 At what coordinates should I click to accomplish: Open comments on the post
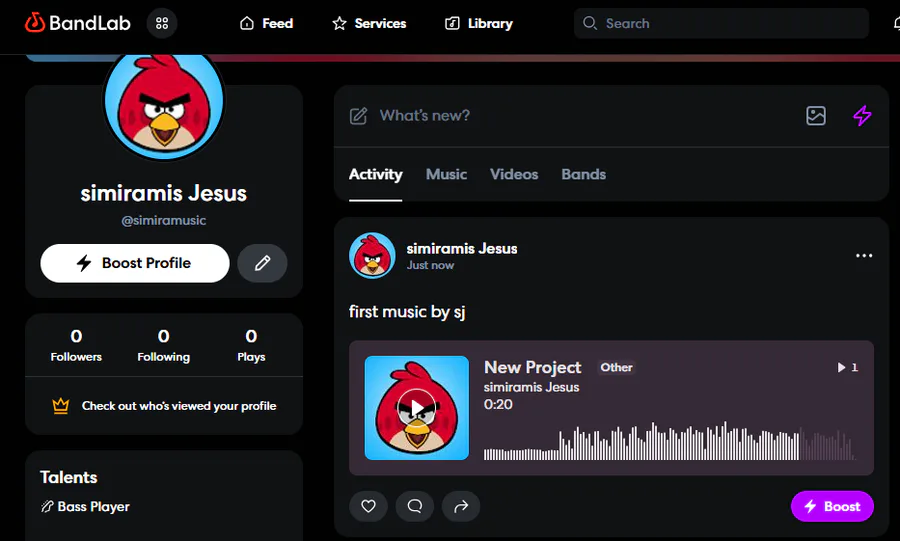point(415,506)
